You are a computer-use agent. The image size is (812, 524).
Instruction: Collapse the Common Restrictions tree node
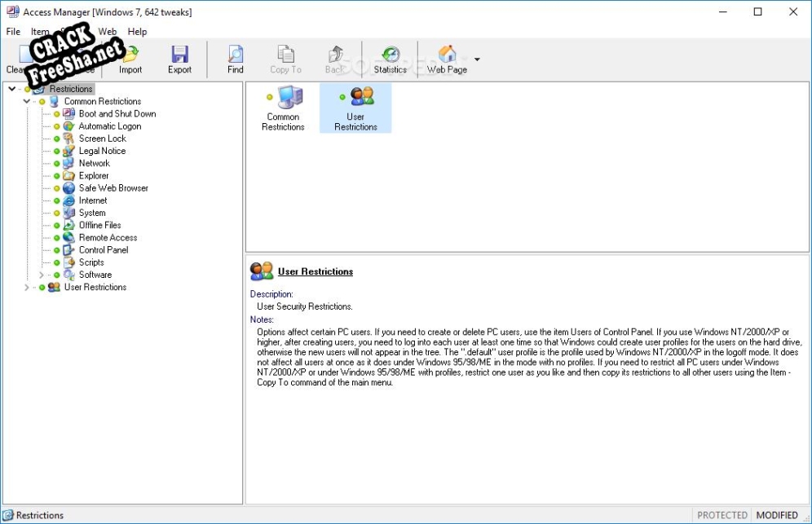(27, 102)
